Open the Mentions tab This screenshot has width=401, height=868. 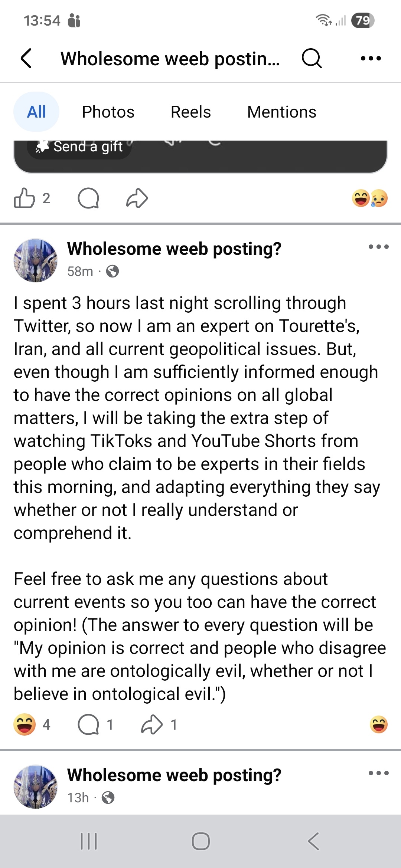pos(281,112)
